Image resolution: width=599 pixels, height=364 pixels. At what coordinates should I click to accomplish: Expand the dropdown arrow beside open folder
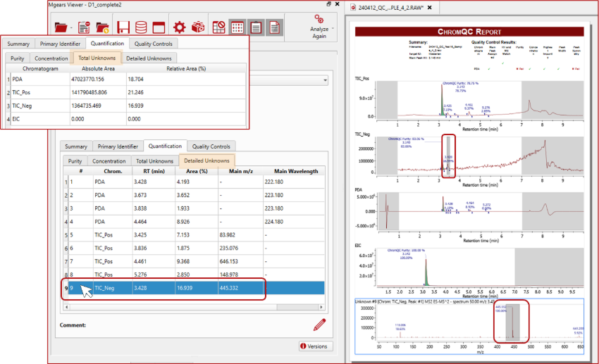point(73,29)
